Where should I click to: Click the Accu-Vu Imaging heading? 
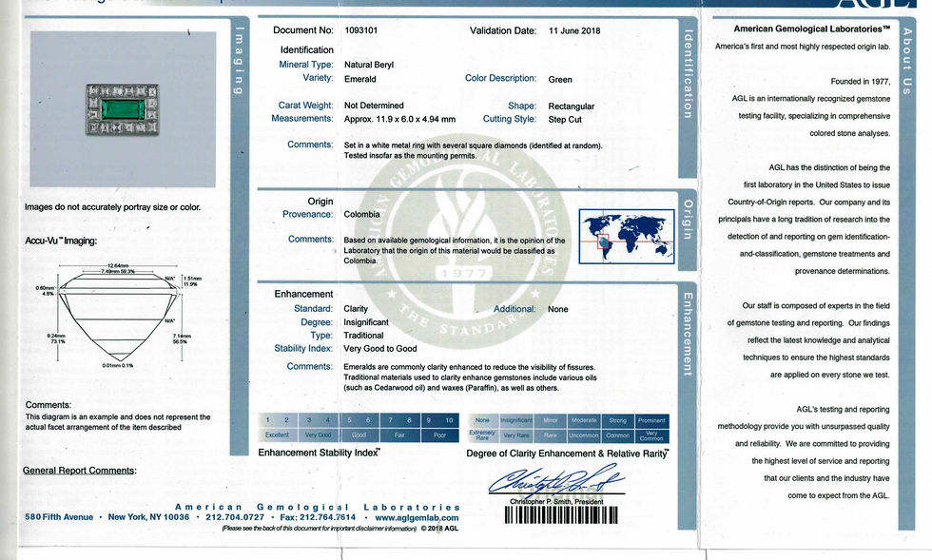pos(61,241)
